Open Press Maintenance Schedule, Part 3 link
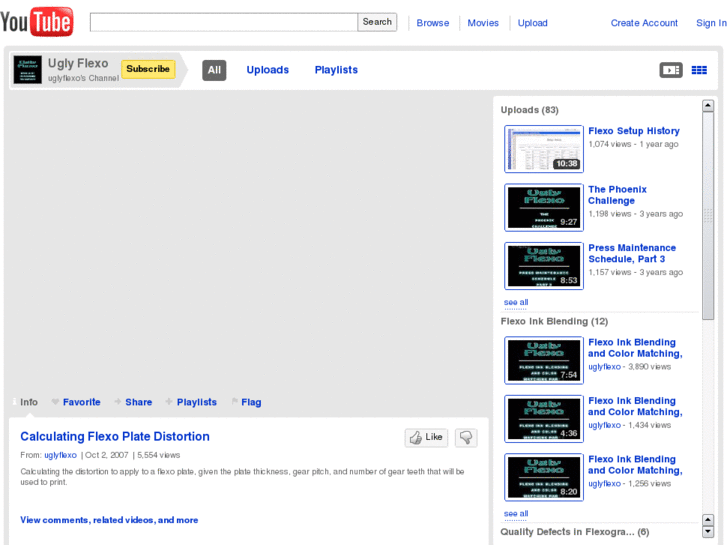Image resolution: width=727 pixels, height=545 pixels. 632,253
